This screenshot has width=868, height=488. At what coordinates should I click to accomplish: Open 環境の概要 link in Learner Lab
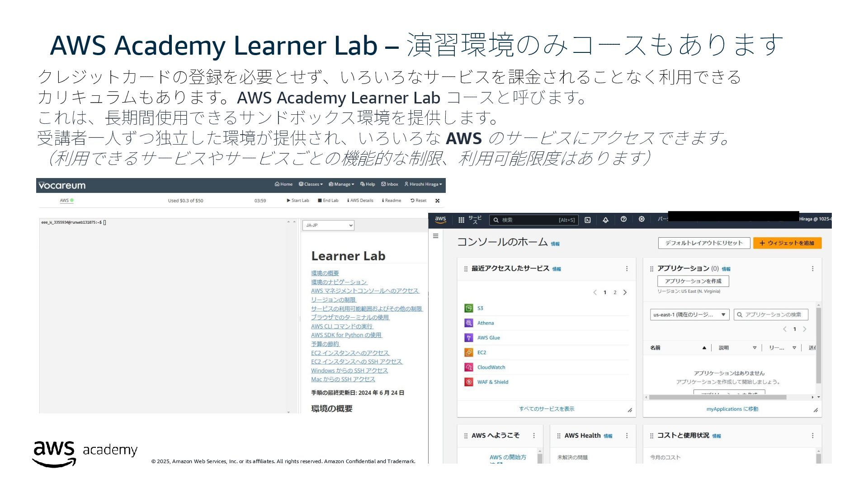click(325, 273)
